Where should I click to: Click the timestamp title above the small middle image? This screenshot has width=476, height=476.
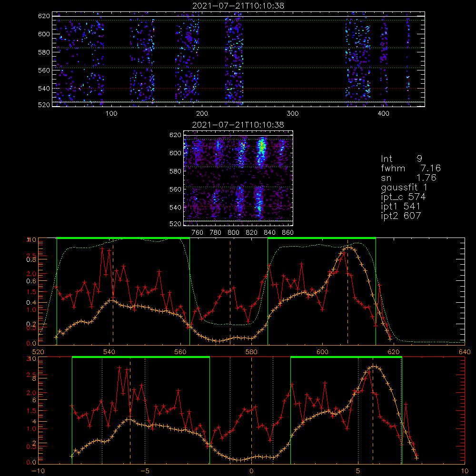[238, 125]
